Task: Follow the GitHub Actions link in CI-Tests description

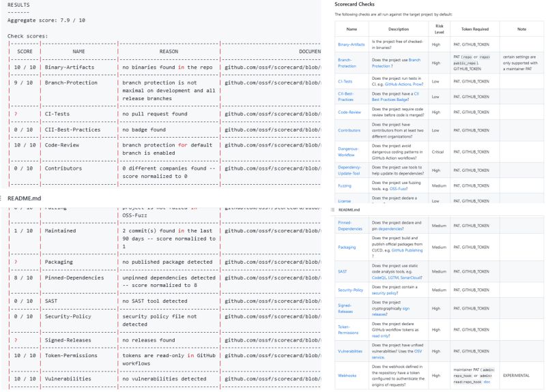Action: (397, 84)
